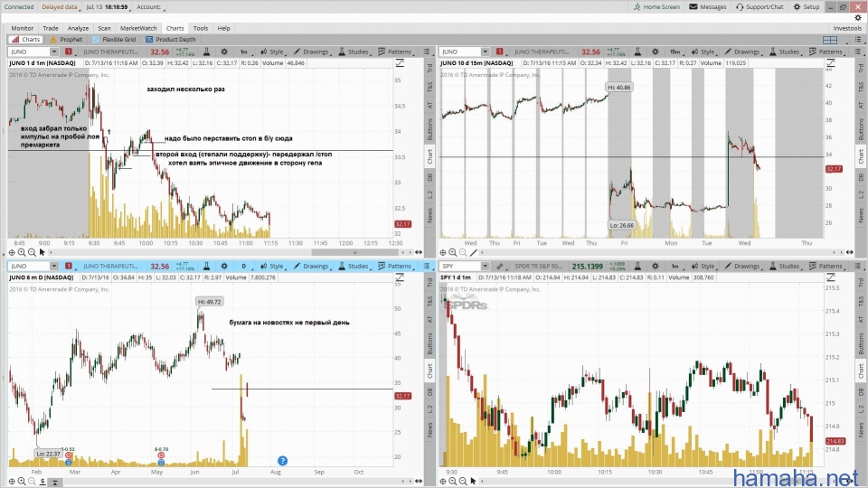Toggle DB sidebar in JUNO 15m chart
The height and width of the screenshot is (488, 868).
[x=861, y=177]
